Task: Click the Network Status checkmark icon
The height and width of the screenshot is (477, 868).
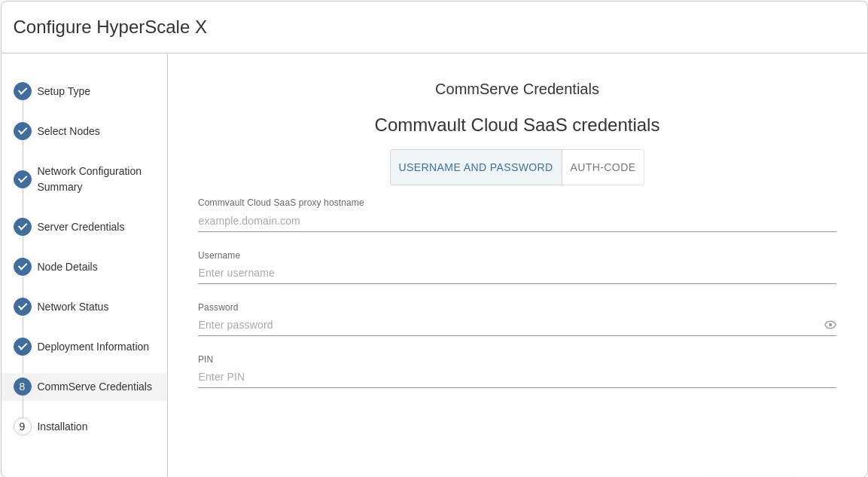Action: (23, 307)
